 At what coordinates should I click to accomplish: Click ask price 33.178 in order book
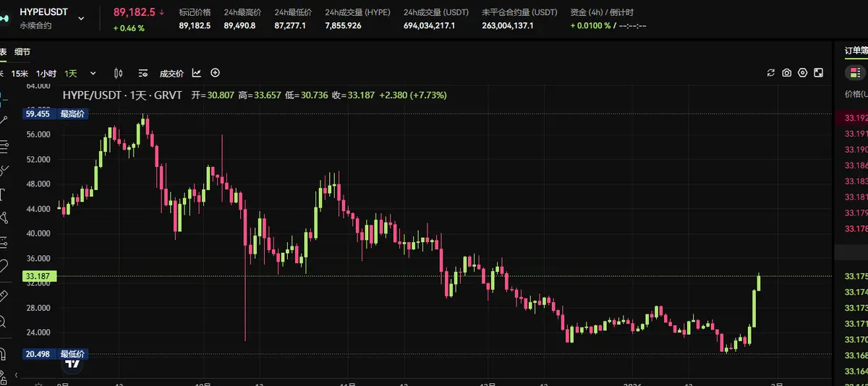tap(856, 228)
